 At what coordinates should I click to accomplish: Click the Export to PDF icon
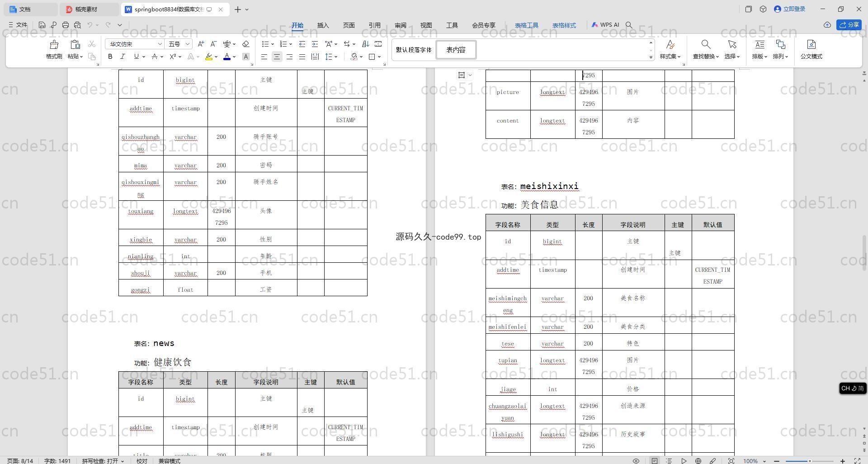[54, 25]
